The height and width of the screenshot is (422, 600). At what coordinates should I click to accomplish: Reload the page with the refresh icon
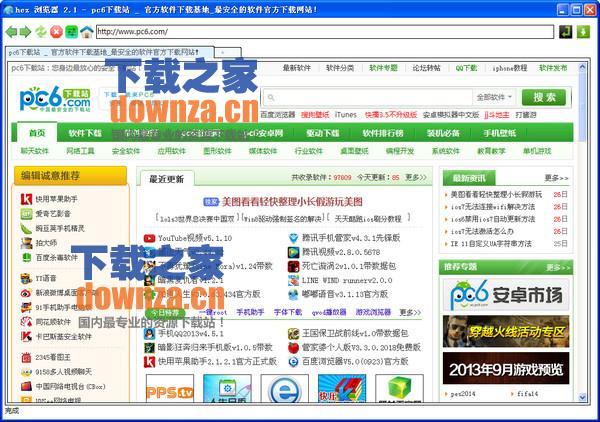[41, 32]
